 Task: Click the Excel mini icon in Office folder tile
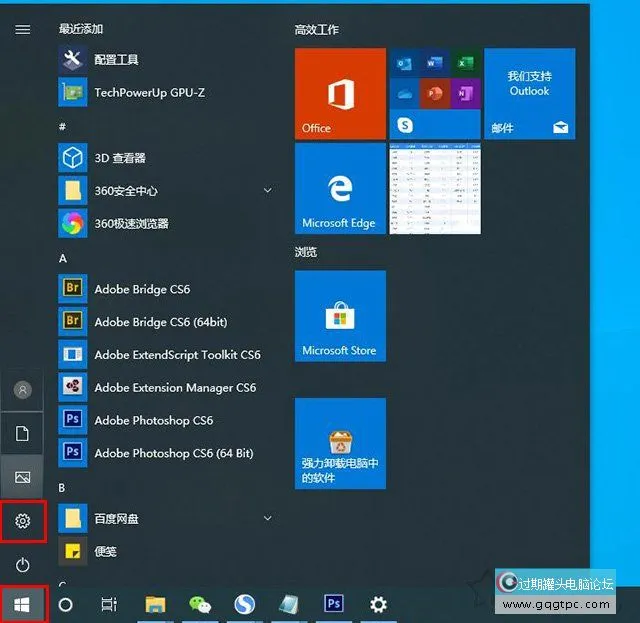[x=465, y=63]
